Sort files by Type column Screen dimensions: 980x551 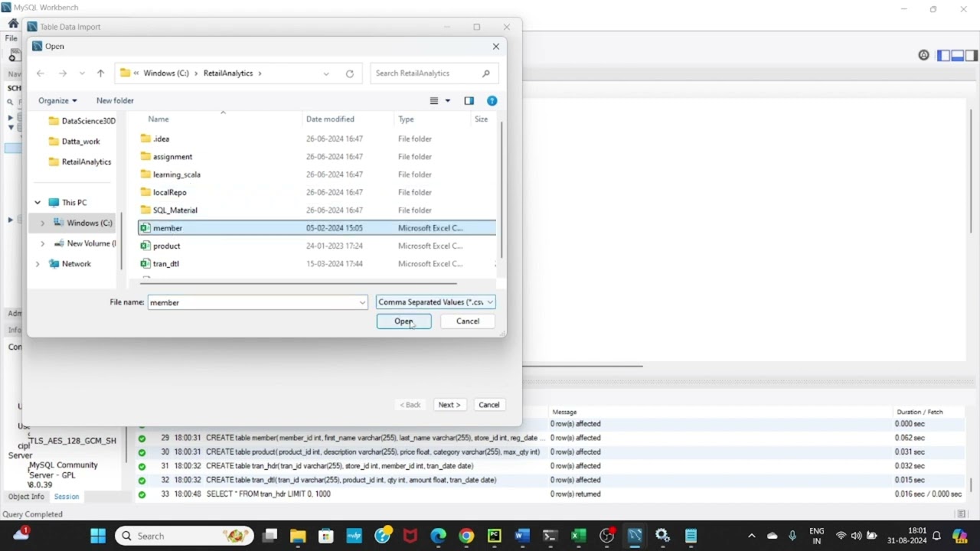click(406, 119)
